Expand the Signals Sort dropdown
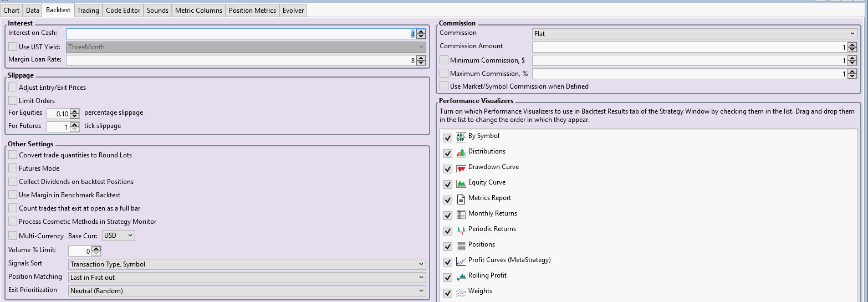The width and height of the screenshot is (868, 302). click(x=247, y=264)
